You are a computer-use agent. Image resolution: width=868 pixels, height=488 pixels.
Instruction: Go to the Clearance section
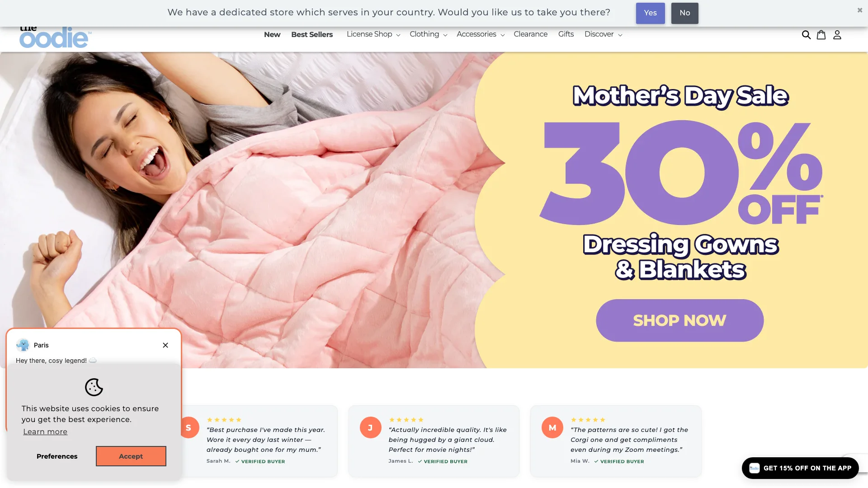click(530, 34)
